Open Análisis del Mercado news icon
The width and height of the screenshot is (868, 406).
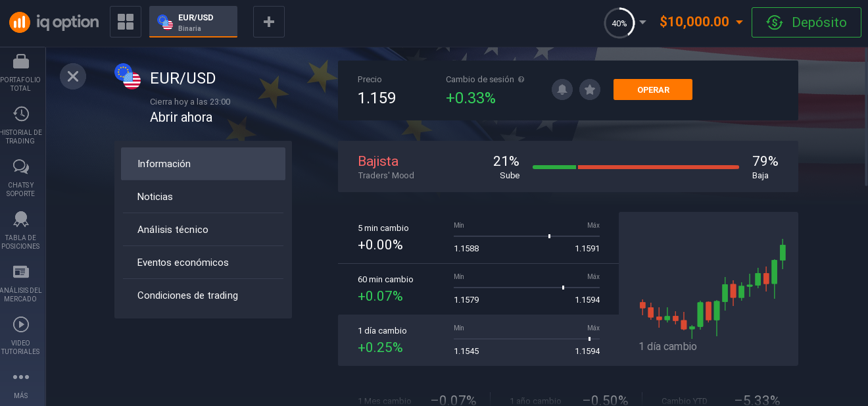pyautogui.click(x=20, y=272)
